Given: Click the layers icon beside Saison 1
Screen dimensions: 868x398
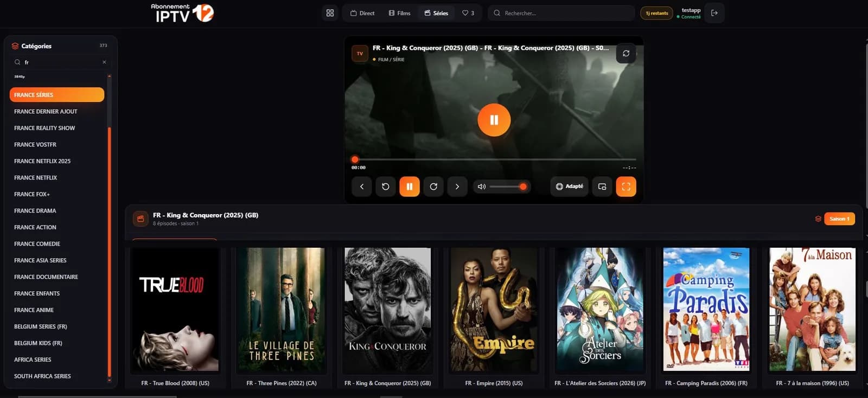Looking at the screenshot, I should pos(818,219).
